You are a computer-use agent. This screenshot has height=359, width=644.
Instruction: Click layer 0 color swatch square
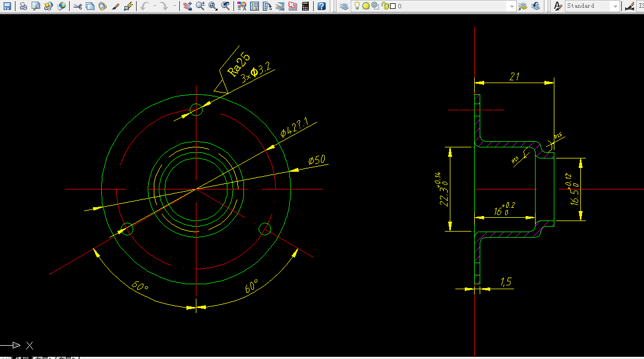click(393, 6)
